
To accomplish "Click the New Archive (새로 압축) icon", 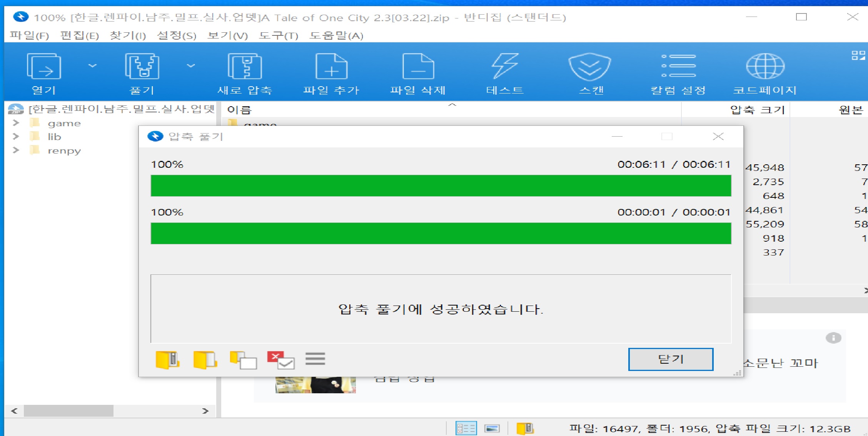I will click(245, 66).
